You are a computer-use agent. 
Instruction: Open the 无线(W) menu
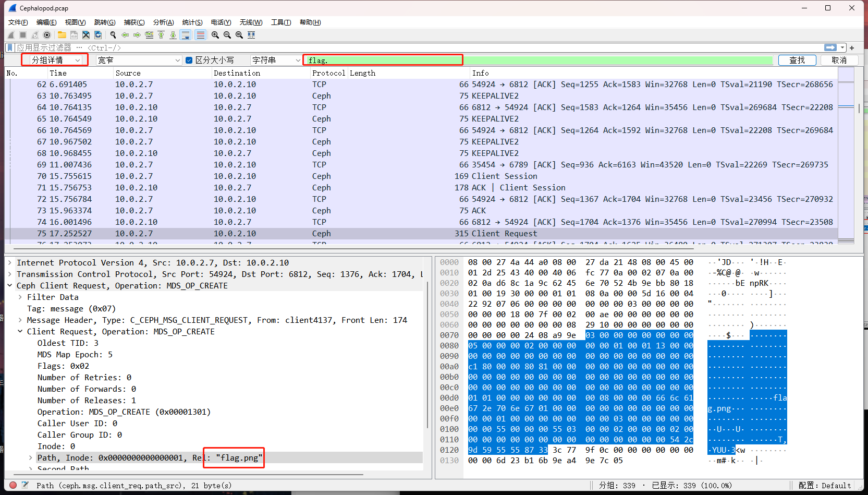tap(251, 22)
